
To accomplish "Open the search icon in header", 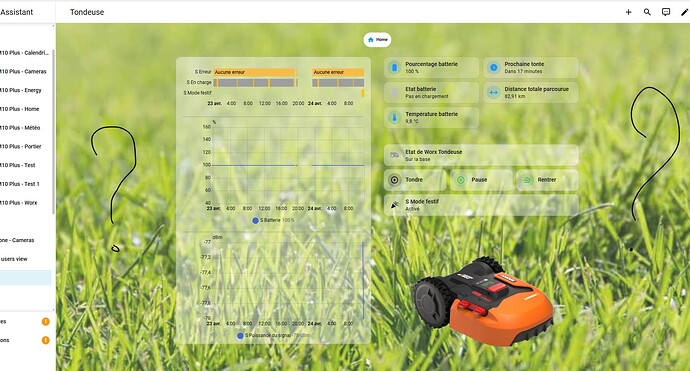I will (x=647, y=12).
